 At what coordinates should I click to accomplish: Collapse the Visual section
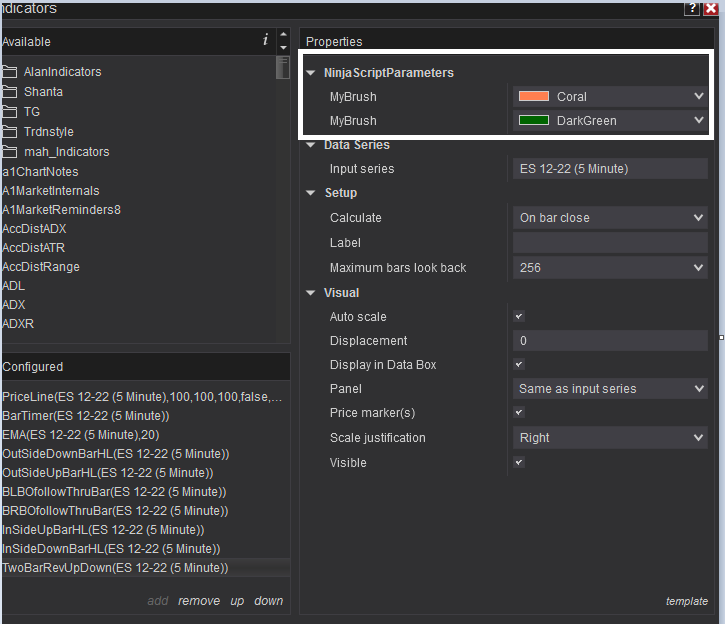tap(311, 293)
